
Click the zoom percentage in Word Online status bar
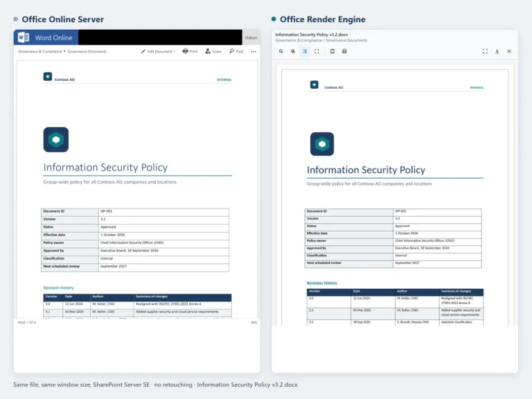pyautogui.click(x=254, y=323)
